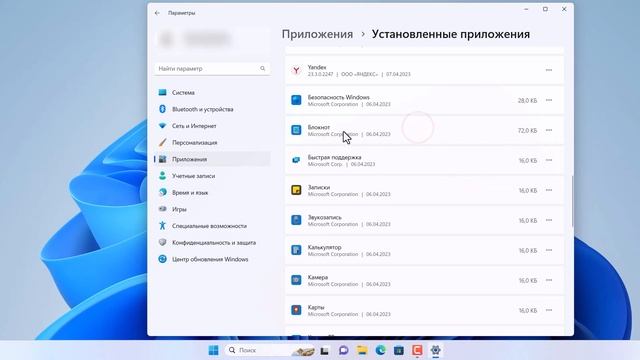Open the Chat app on taskbar

pos(344,350)
